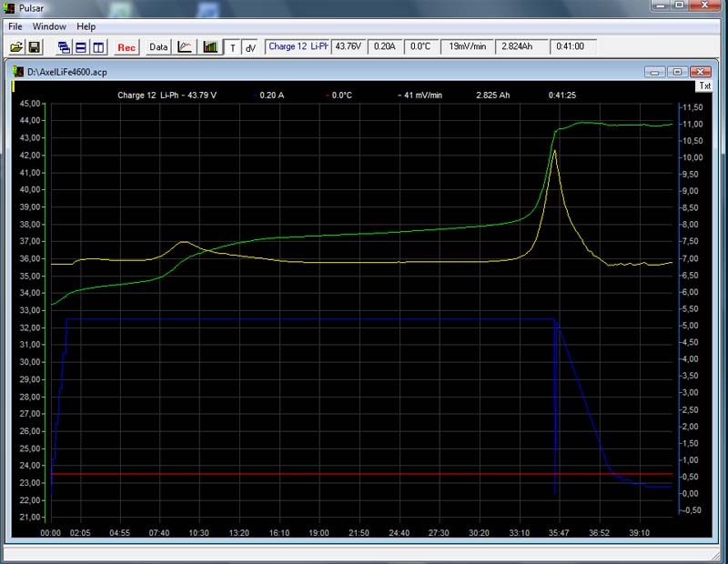
Task: Open the Window menu
Action: point(49,26)
